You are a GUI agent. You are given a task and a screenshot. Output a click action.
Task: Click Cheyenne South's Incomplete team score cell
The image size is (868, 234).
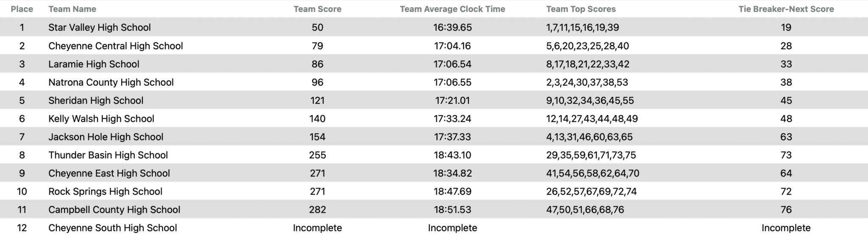[x=317, y=228]
